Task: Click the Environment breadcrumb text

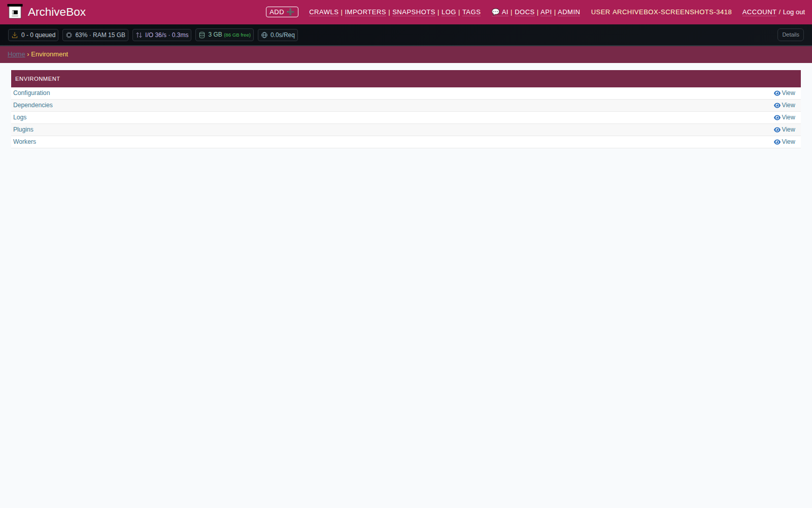Action: coord(50,54)
